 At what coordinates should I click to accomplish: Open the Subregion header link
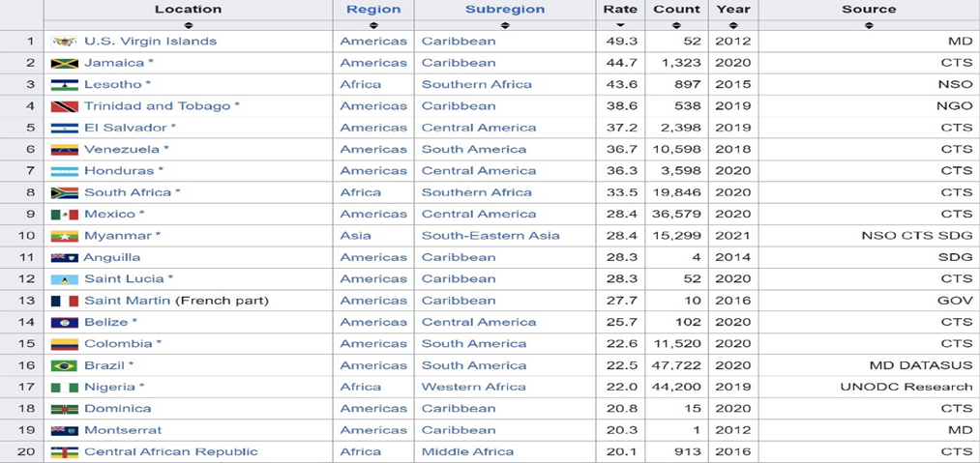click(x=504, y=10)
